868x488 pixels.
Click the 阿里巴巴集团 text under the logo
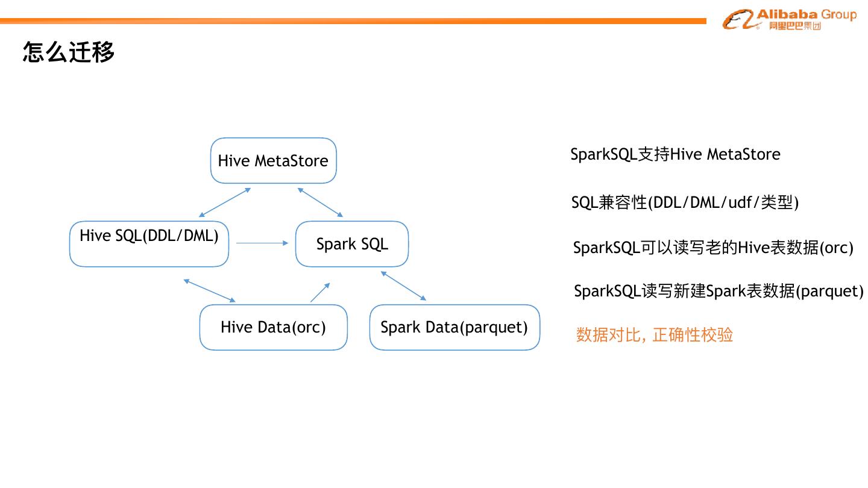(794, 26)
